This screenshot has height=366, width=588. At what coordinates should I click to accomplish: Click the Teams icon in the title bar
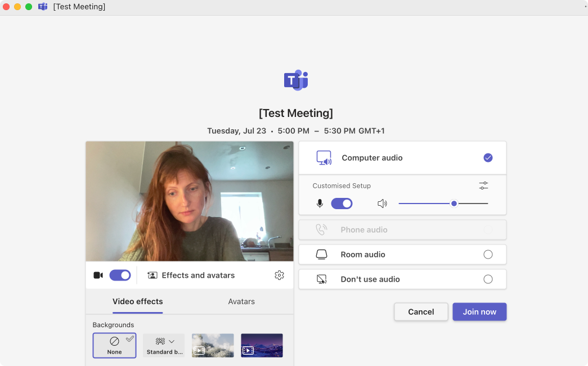point(43,7)
